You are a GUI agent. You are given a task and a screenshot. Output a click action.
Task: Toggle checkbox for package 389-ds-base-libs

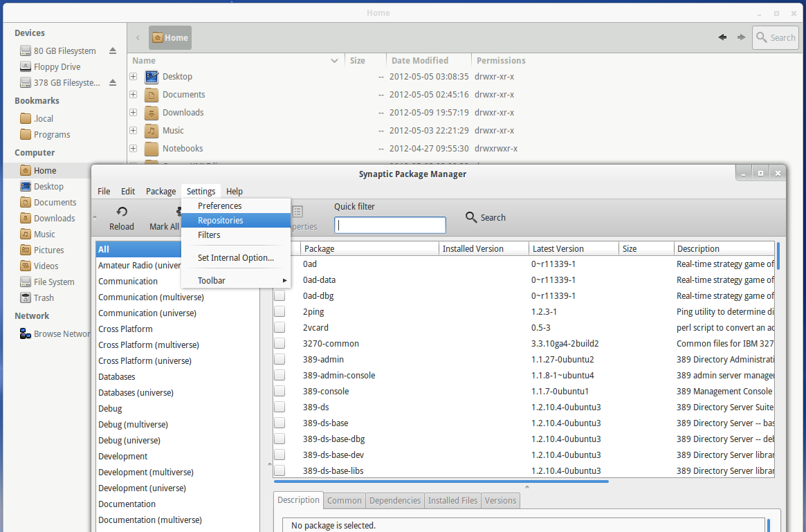pos(280,471)
